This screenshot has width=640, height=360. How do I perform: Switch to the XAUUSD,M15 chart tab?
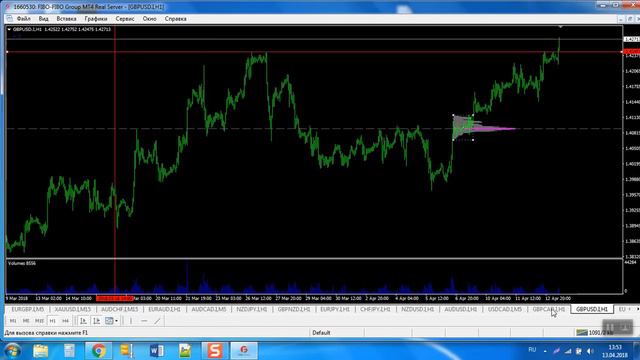coord(73,309)
